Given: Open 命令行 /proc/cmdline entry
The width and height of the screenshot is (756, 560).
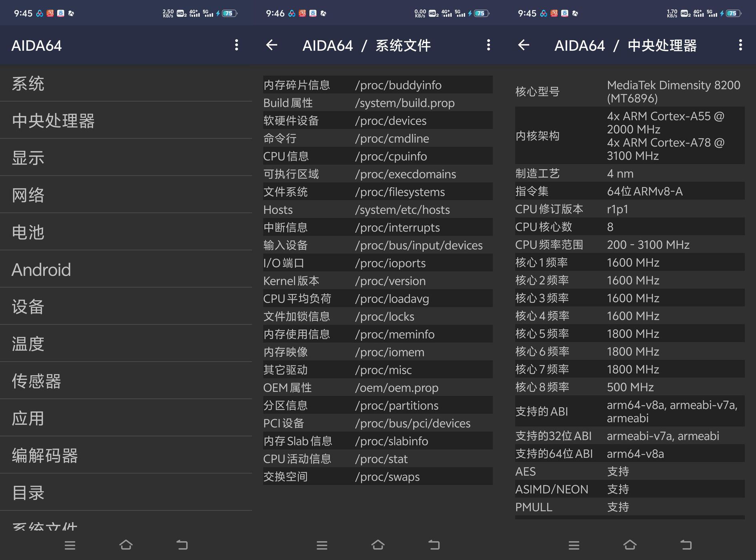Looking at the screenshot, I should tap(378, 138).
